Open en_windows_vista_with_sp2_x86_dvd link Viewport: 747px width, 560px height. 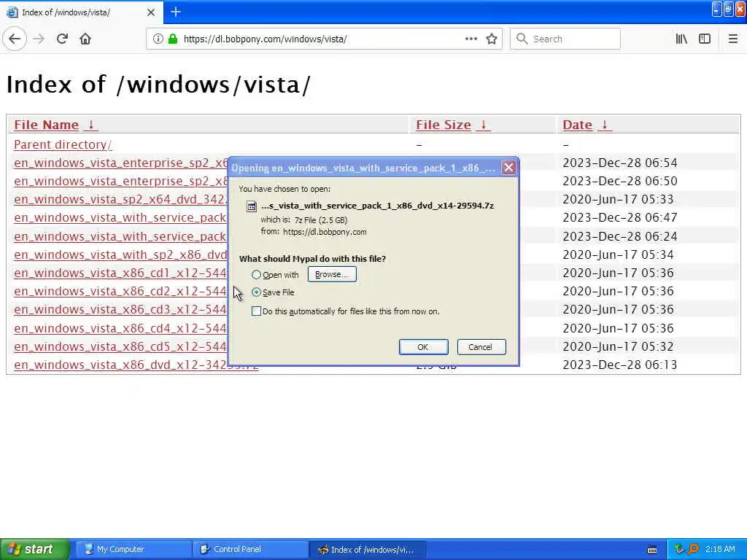(x=120, y=254)
